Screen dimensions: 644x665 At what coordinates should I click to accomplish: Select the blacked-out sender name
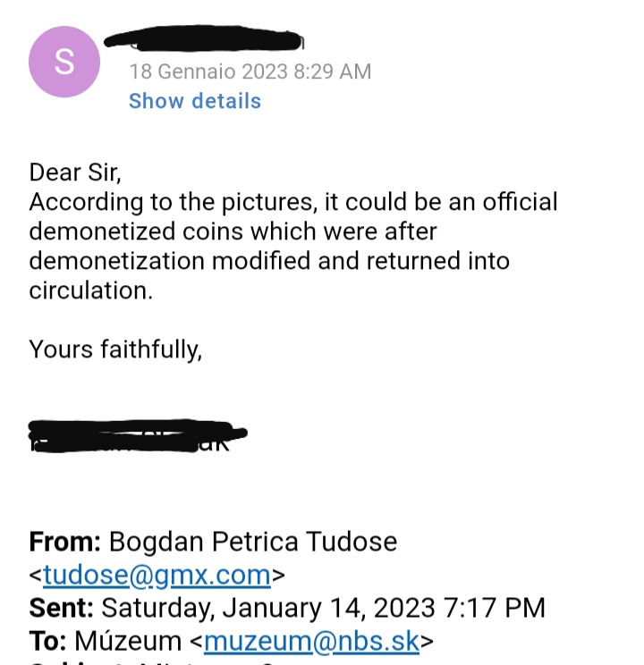(x=204, y=38)
